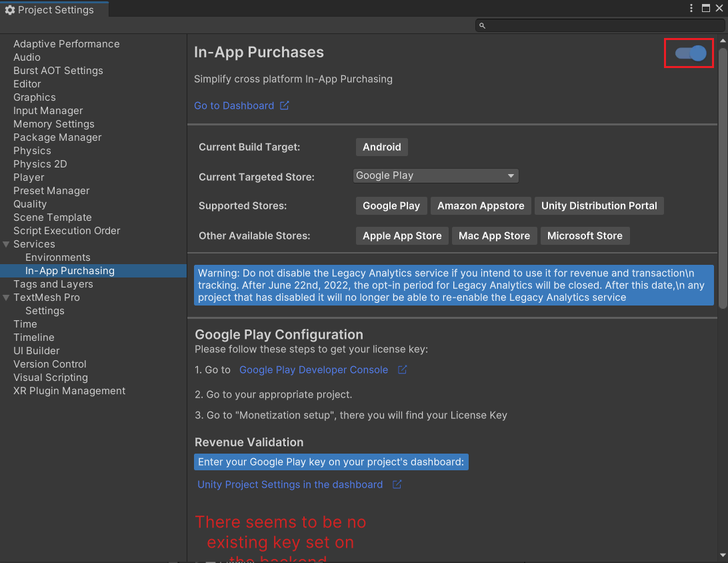Select the TextMesh Pro category
The image size is (728, 563).
pos(47,298)
